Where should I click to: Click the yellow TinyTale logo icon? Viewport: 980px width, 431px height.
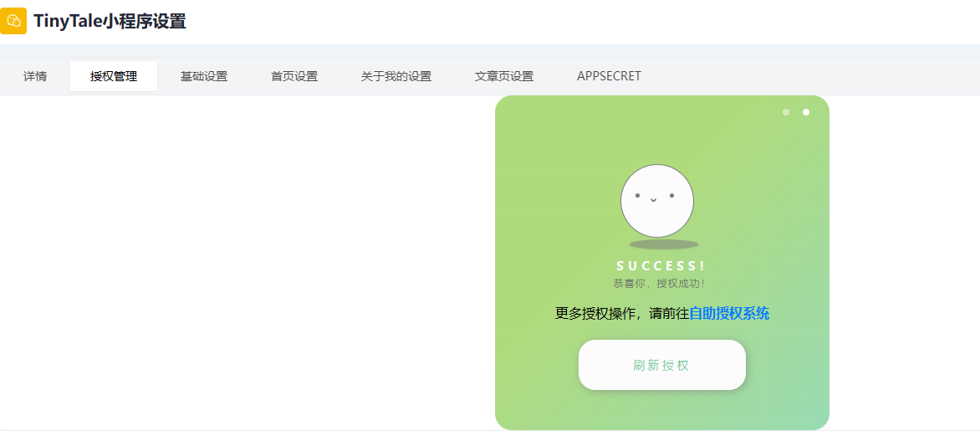(13, 21)
